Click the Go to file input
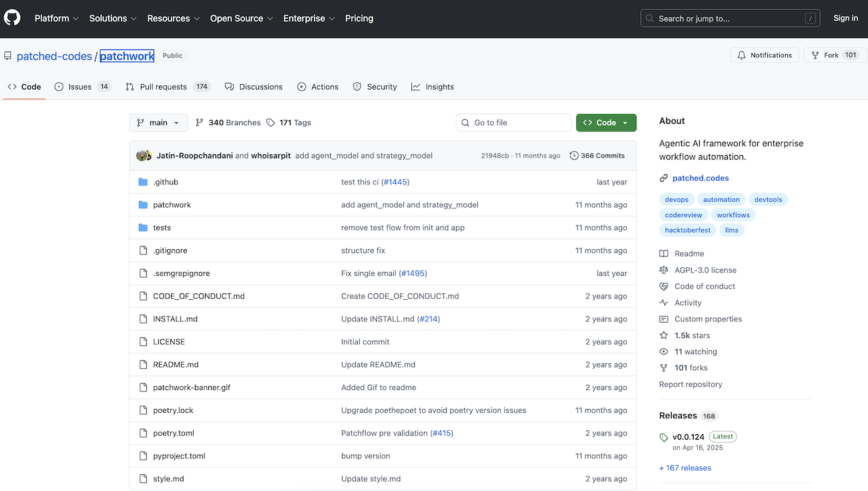 [x=513, y=123]
